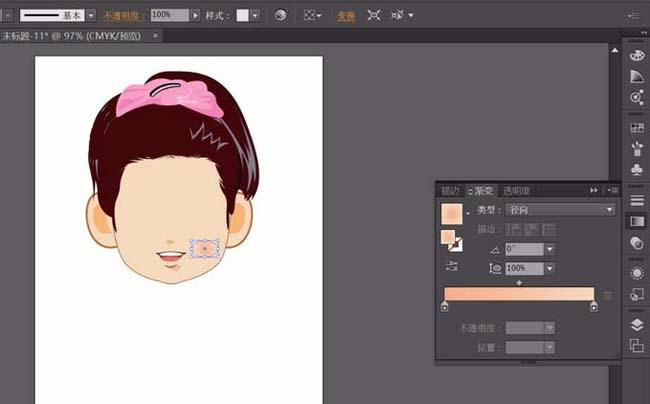This screenshot has width=650, height=404.
Task: Expand the gradient angle dropdown
Action: pos(549,249)
